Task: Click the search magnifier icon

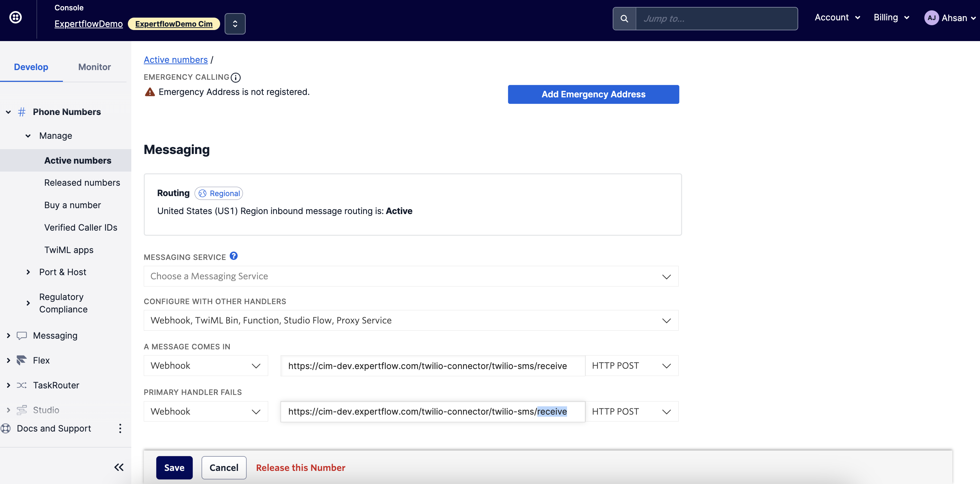Action: pos(624,19)
